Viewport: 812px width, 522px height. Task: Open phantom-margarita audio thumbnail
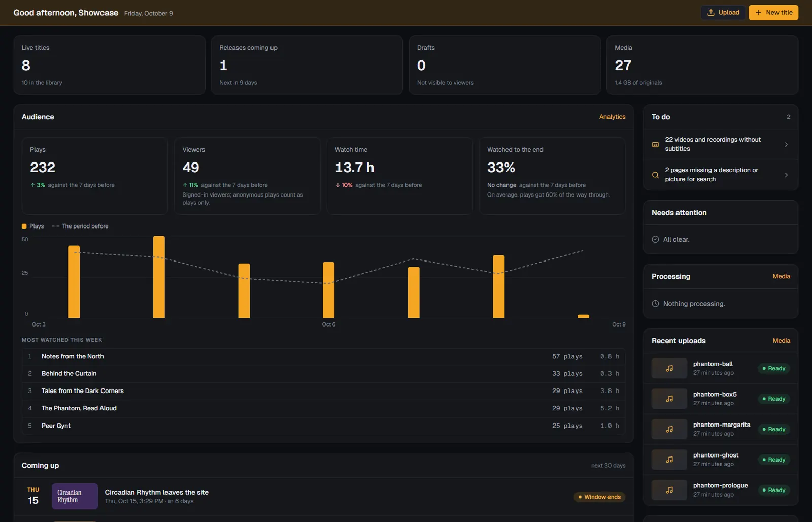coord(669,429)
